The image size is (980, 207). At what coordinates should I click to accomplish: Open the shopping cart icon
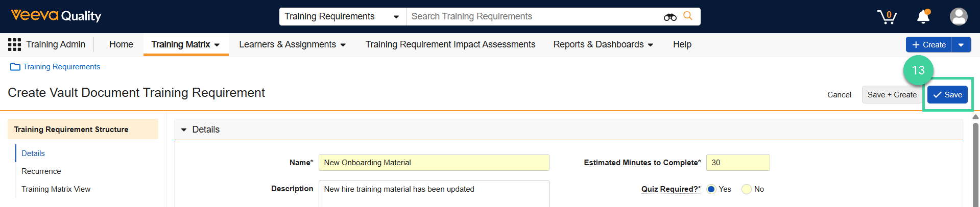pos(887,17)
